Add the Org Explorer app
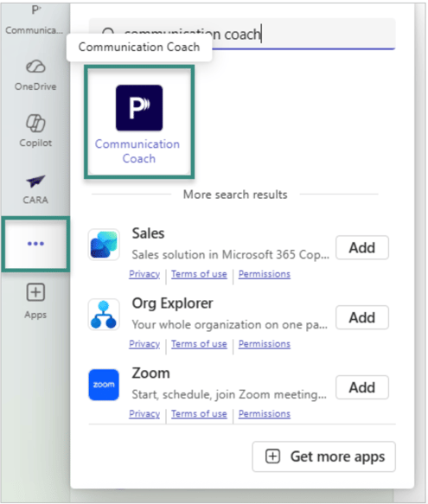This screenshot has width=428, height=504. pos(362,317)
